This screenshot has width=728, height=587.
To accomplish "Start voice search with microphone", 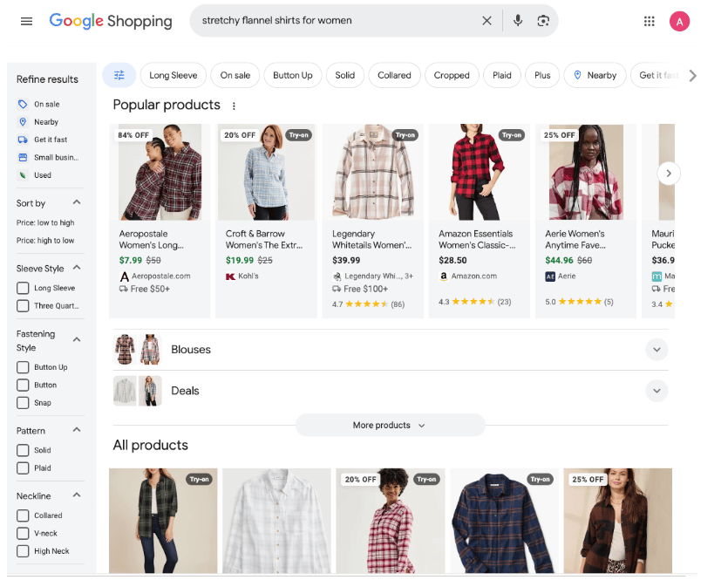I will [518, 21].
